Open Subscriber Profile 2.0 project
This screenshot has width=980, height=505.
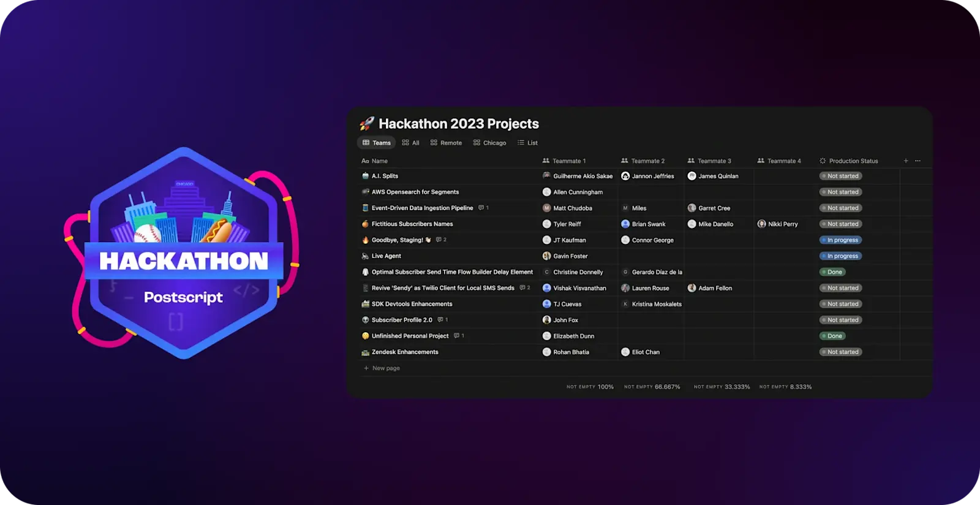[x=402, y=319]
